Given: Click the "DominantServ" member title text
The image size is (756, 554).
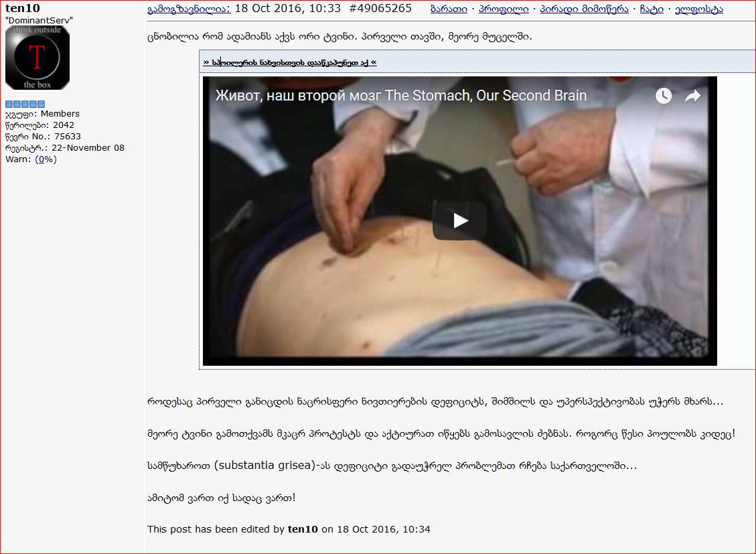Looking at the screenshot, I should (39, 20).
